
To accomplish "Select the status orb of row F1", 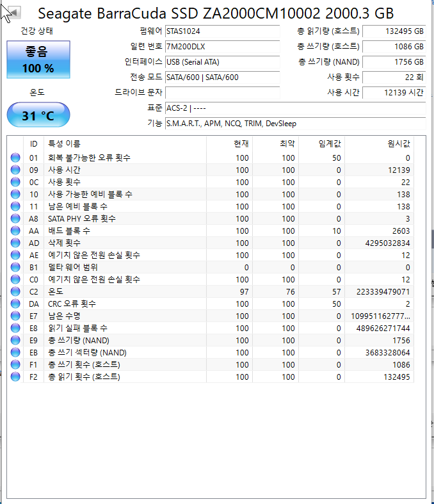I will (15, 364).
